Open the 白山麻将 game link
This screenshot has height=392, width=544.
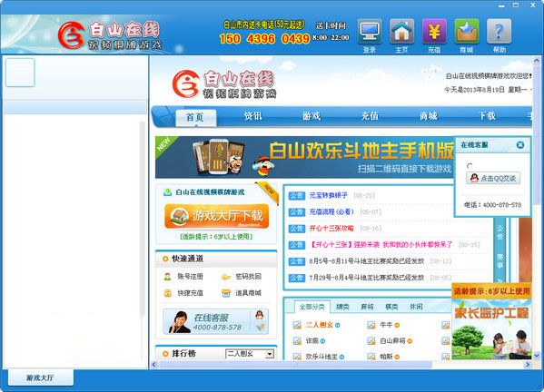(x=392, y=340)
